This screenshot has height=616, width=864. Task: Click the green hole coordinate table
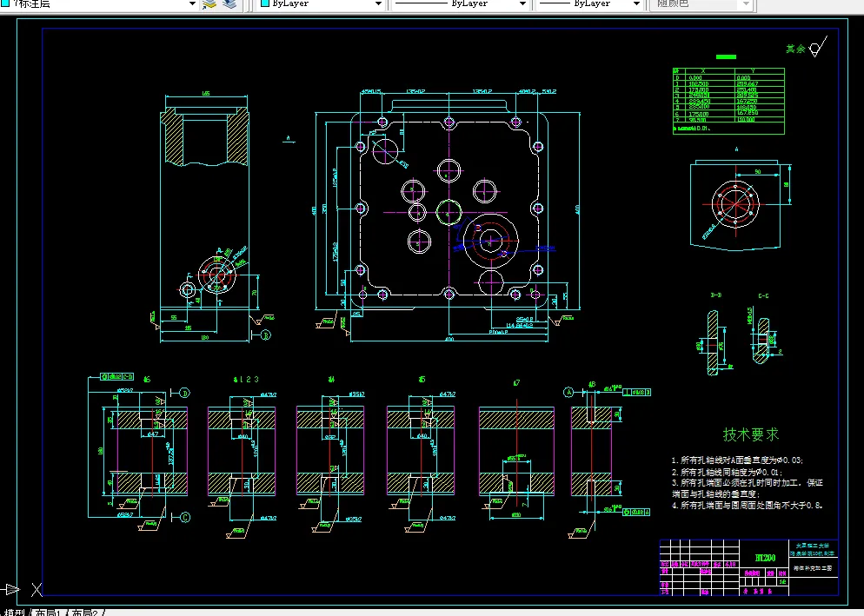[x=728, y=101]
